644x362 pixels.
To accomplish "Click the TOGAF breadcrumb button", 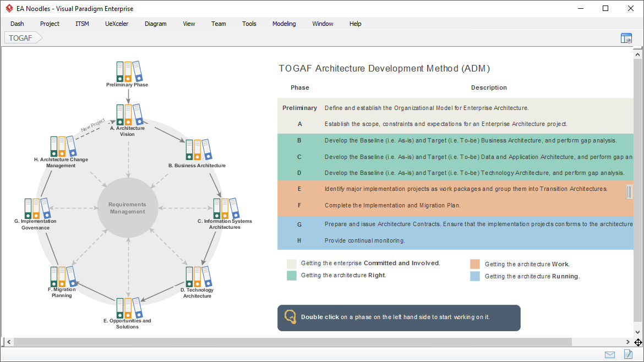I will (21, 38).
